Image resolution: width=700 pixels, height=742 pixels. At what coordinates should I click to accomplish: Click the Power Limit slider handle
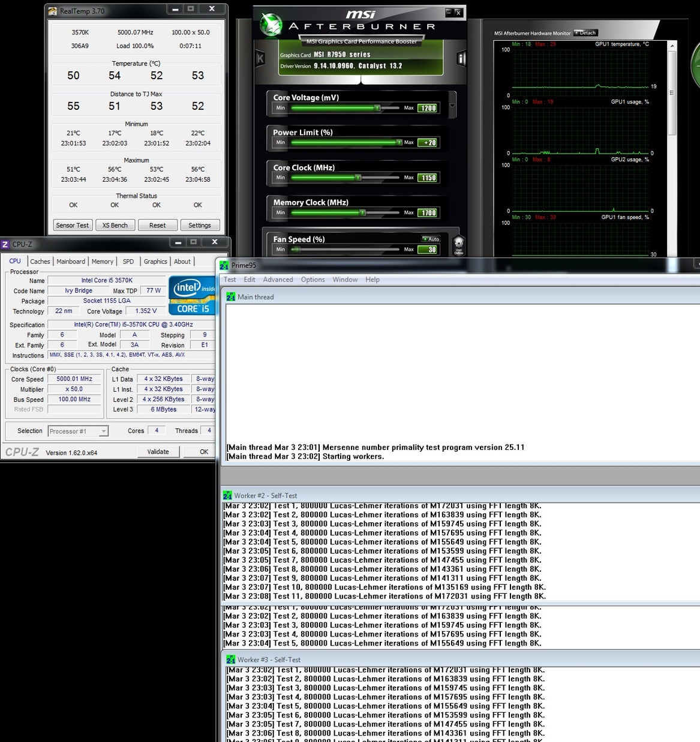[399, 143]
